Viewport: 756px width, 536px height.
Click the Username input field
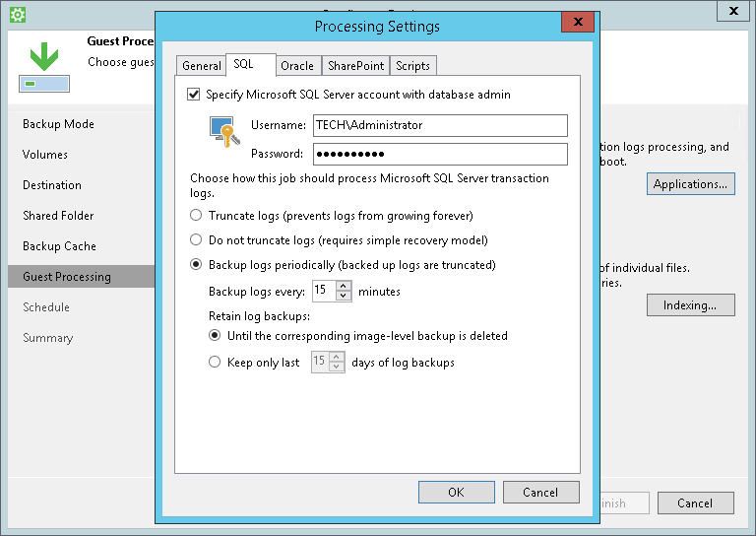[x=440, y=125]
